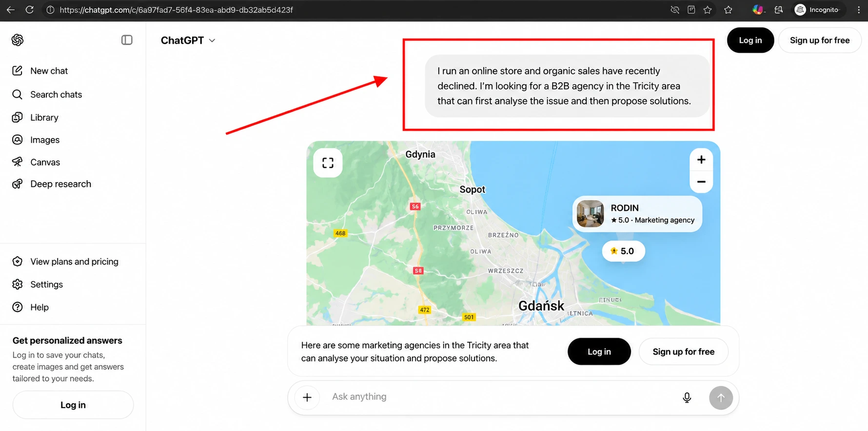Click the Gdańsk label on the map

point(541,306)
